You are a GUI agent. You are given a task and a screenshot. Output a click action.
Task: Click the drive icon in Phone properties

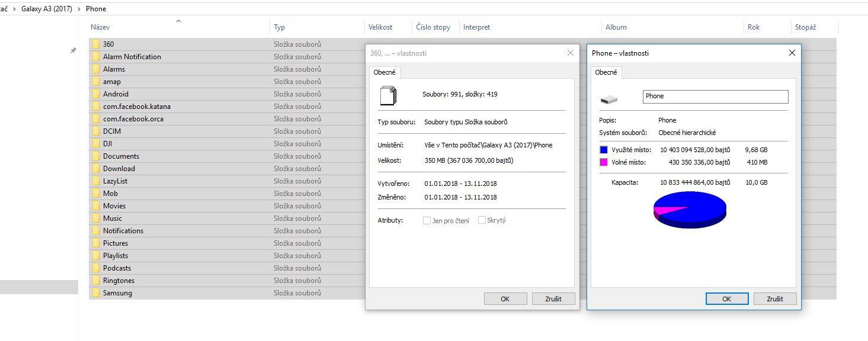tap(608, 99)
